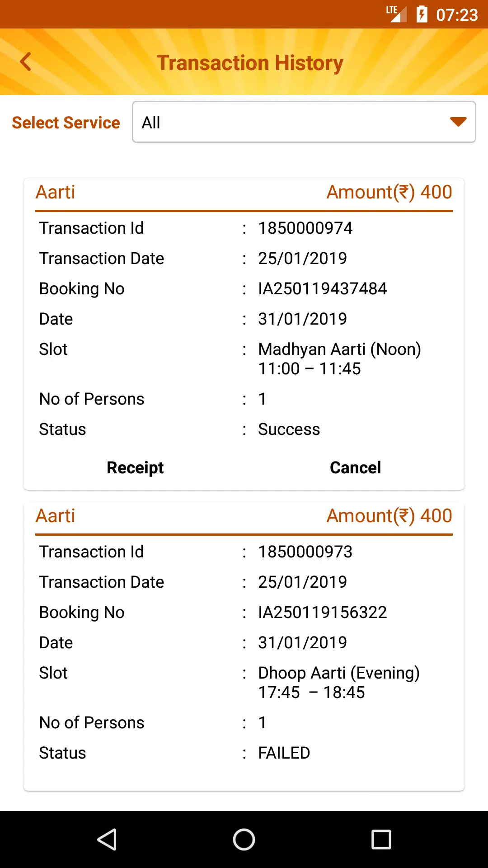488x868 pixels.
Task: Tap the Android home circle icon
Action: point(244,840)
